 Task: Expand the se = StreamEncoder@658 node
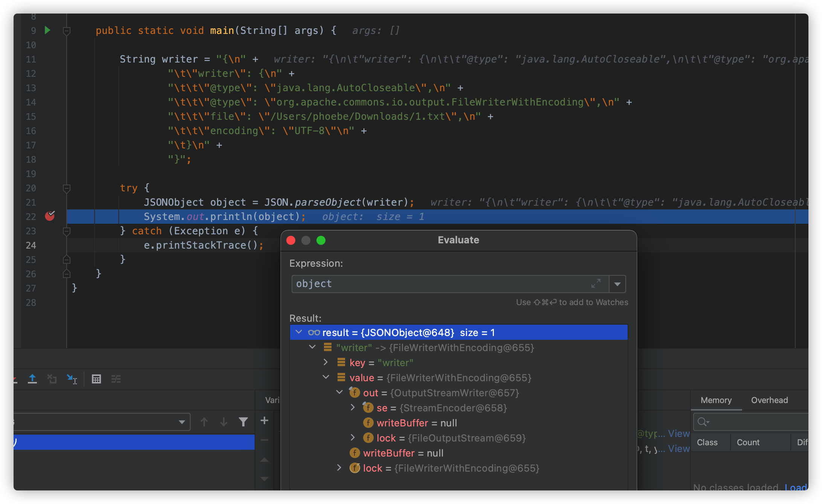[x=353, y=408]
